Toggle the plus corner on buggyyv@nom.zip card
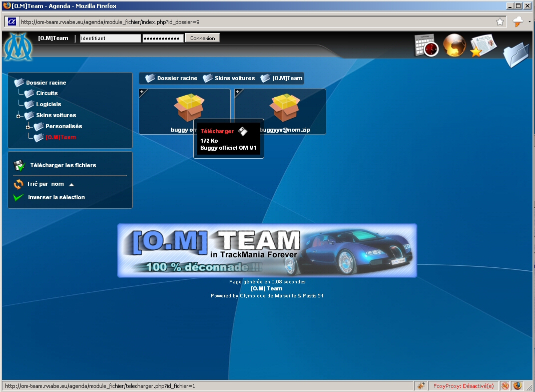535x392 pixels. pos(238,93)
